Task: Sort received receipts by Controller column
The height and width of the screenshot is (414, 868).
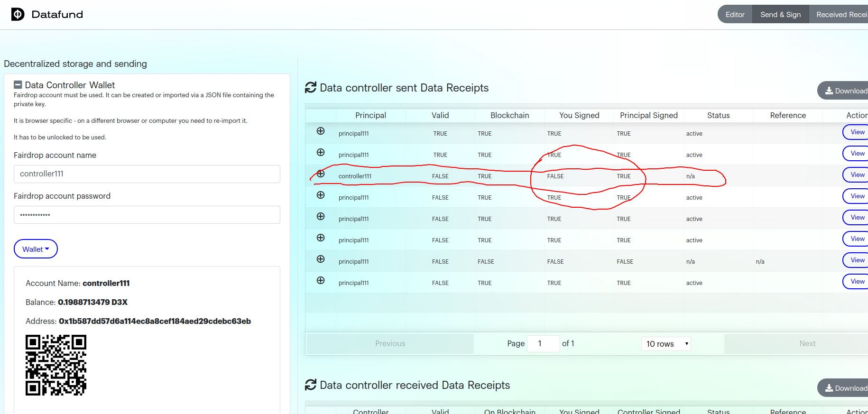Action: click(x=370, y=411)
